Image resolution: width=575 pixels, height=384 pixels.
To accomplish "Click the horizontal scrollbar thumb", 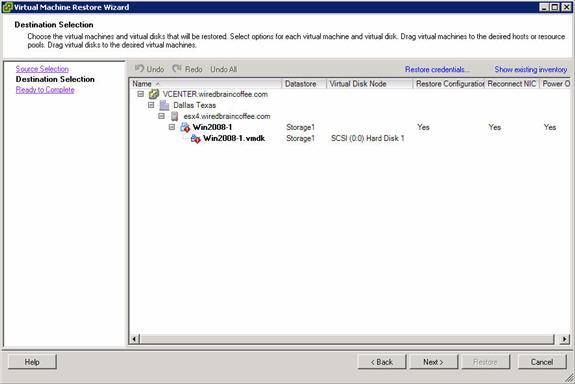I will click(x=347, y=339).
